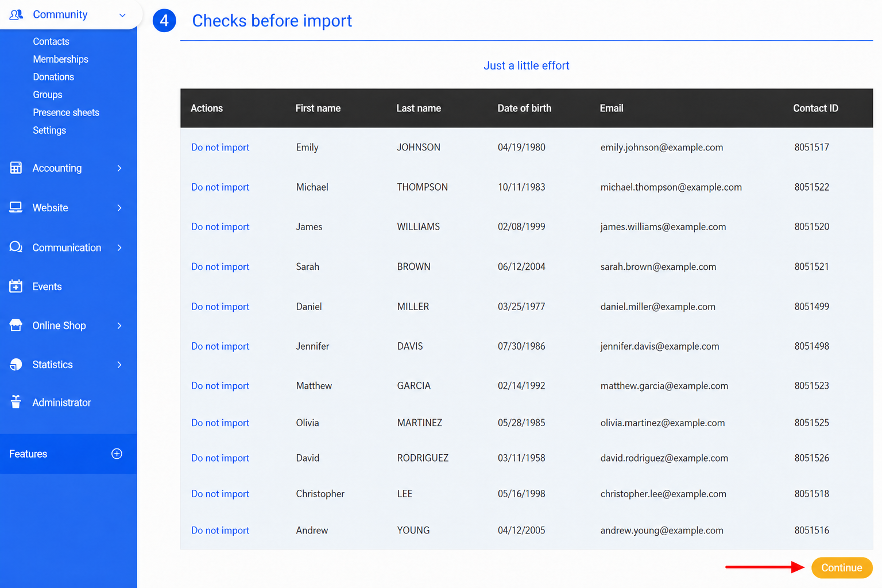Expand the Accounting submenu arrow
The width and height of the screenshot is (882, 588).
pyautogui.click(x=119, y=168)
